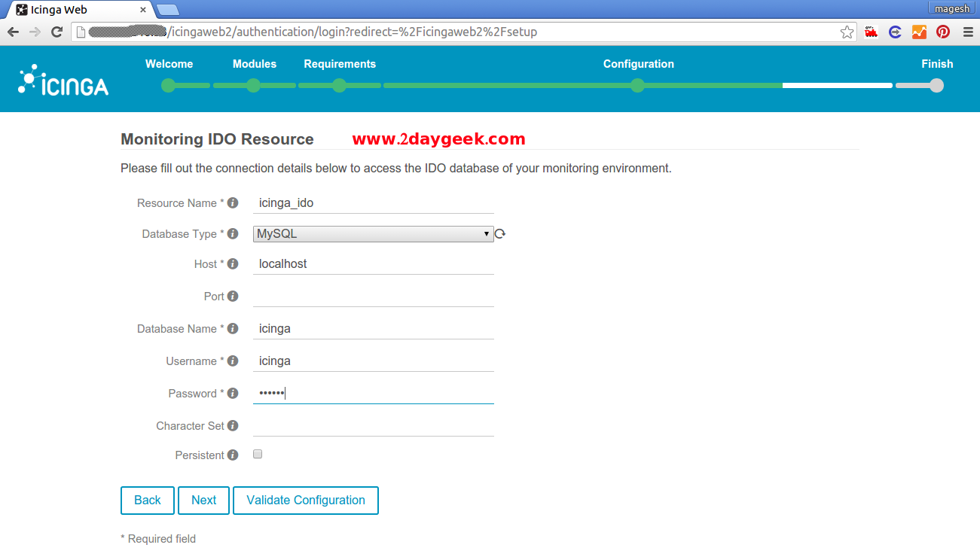Image resolution: width=980 pixels, height=560 pixels.
Task: Open the Chrome hamburger menu
Action: (x=968, y=32)
